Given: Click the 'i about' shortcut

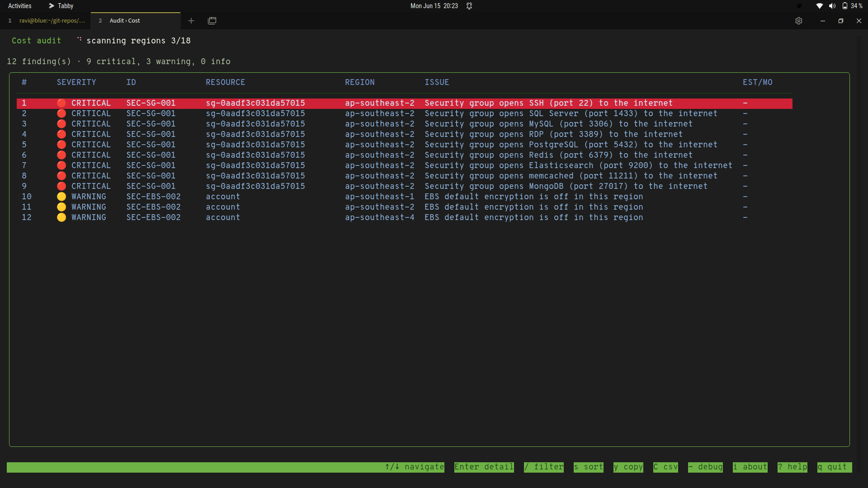Looking at the screenshot, I should [x=750, y=467].
